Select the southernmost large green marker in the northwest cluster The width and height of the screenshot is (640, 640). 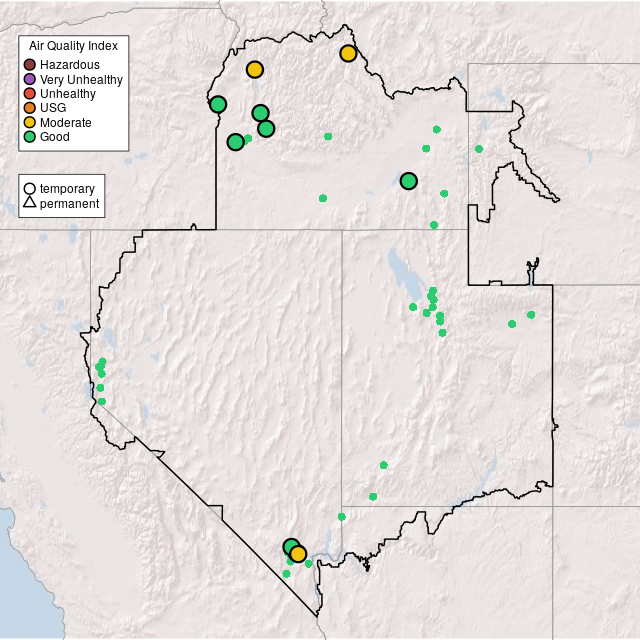tap(235, 142)
